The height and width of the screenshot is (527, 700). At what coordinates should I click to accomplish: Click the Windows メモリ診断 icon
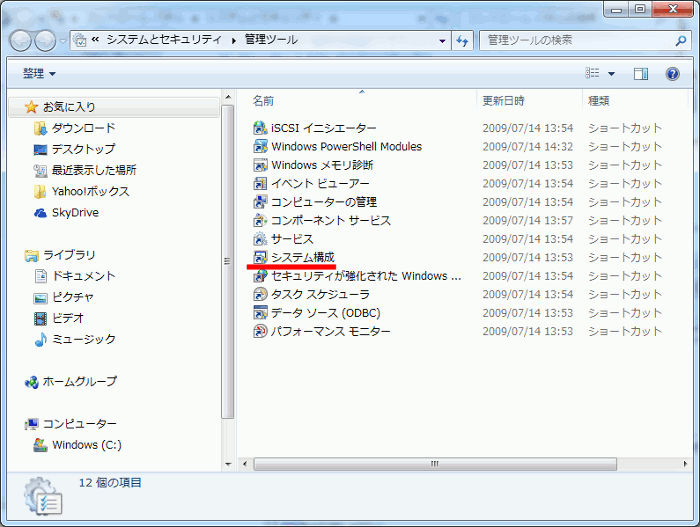coord(260,165)
